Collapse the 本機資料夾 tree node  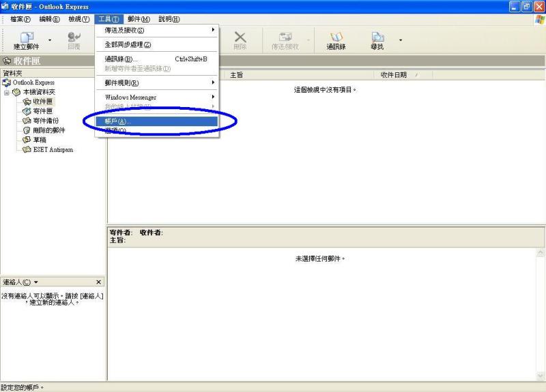coord(7,93)
